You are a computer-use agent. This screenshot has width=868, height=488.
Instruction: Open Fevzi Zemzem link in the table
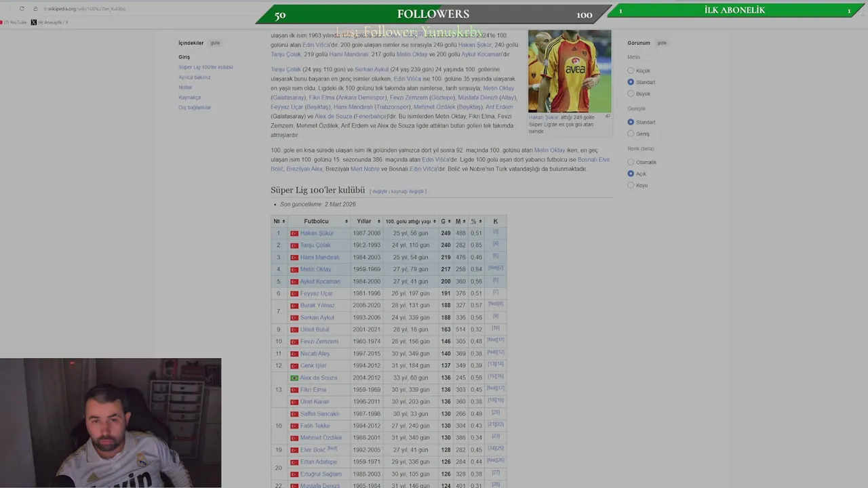pos(319,342)
